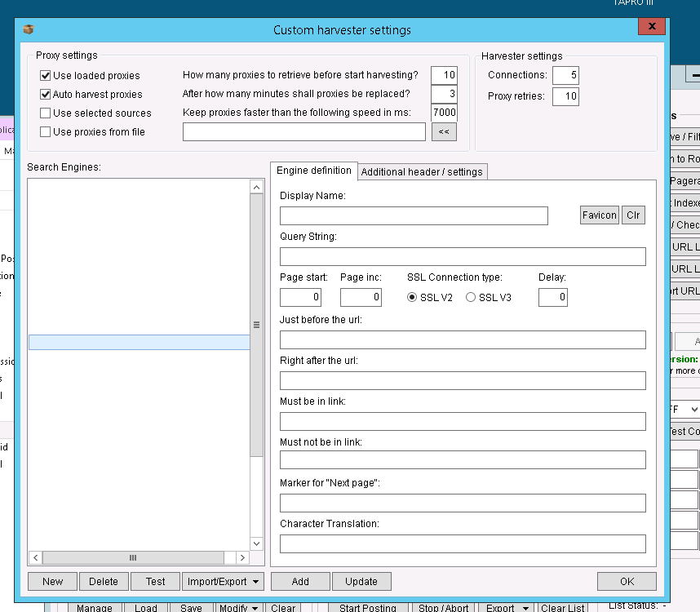Close the Custom harvester settings dialog
The height and width of the screenshot is (612, 700).
pos(652,26)
